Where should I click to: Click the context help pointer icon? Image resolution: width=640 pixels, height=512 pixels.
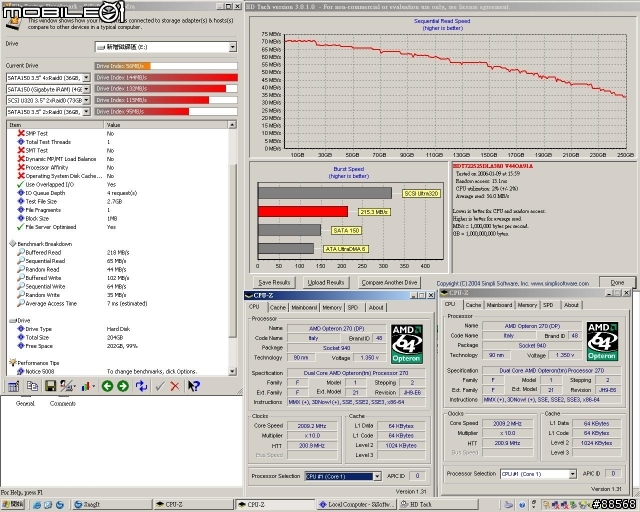[194, 386]
